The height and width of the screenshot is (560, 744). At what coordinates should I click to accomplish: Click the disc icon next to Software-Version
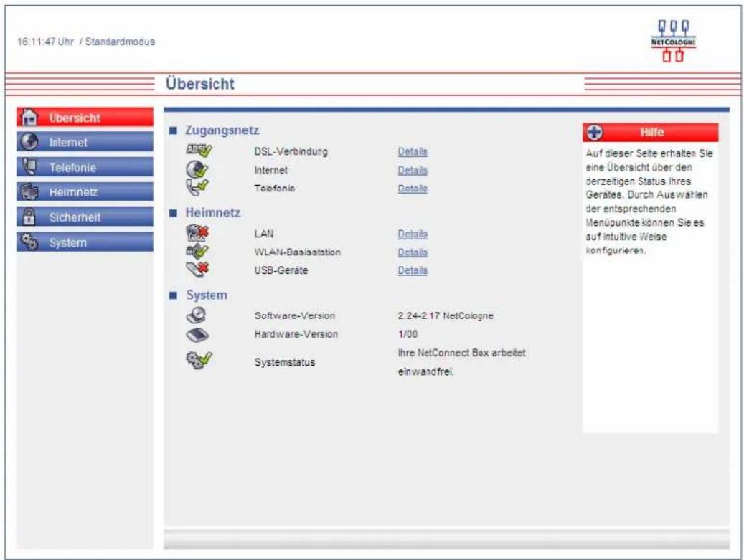click(197, 315)
